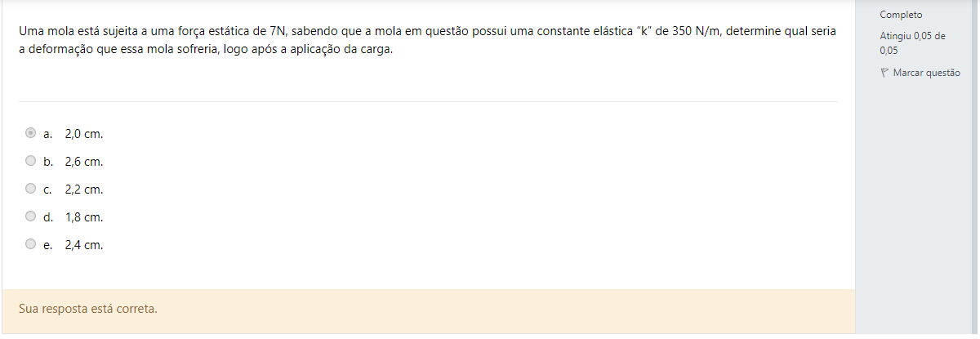The height and width of the screenshot is (339, 980).
Task: Select radio button for option b
Action: click(x=31, y=161)
